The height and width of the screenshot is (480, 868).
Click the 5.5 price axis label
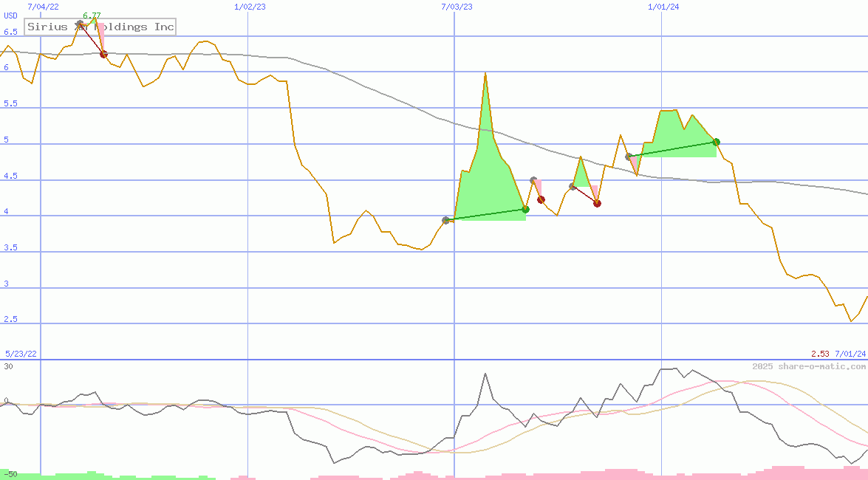(10, 103)
